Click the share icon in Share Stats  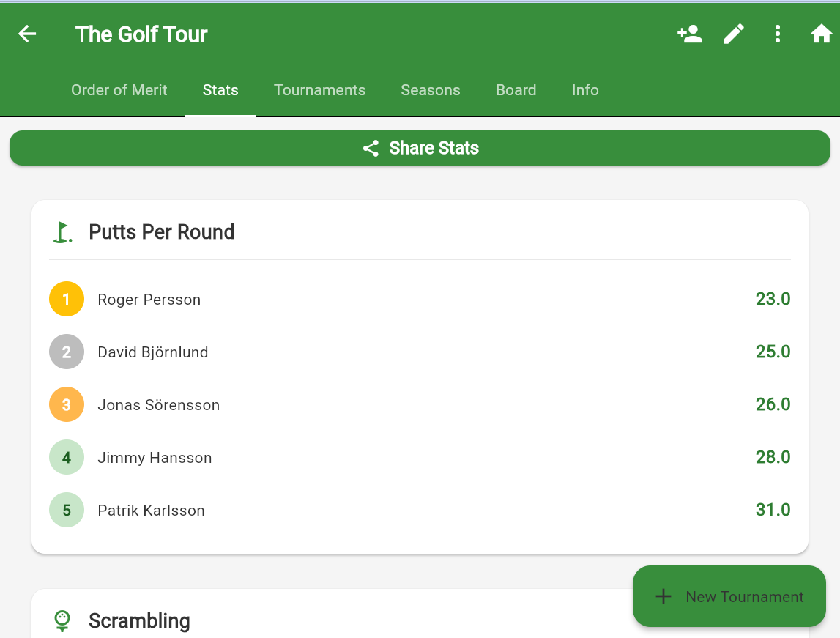[371, 149]
